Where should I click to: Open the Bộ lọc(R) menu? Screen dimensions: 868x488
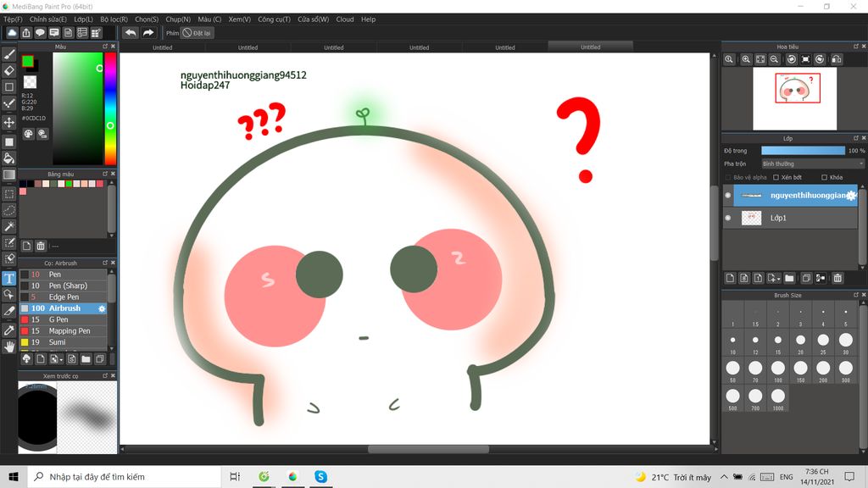tap(114, 19)
